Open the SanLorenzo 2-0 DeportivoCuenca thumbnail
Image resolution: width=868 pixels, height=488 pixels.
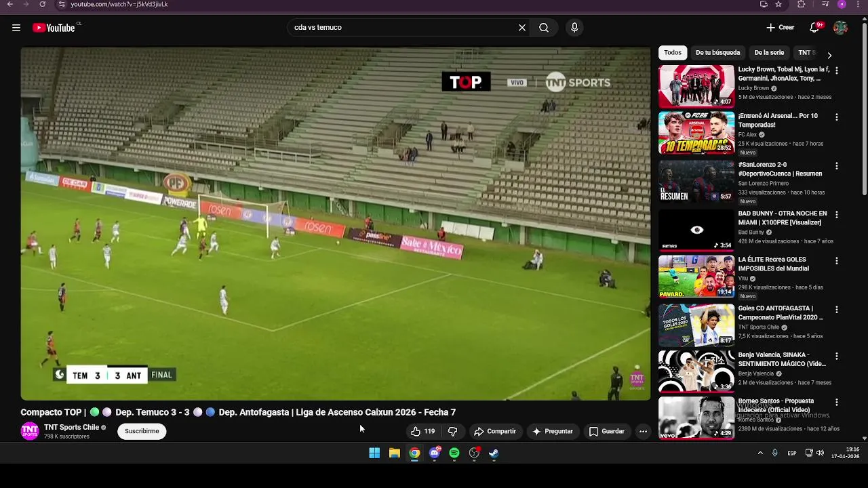click(696, 182)
